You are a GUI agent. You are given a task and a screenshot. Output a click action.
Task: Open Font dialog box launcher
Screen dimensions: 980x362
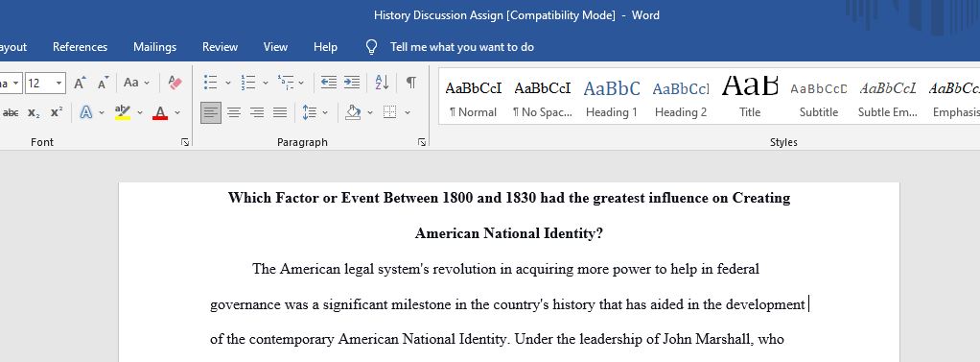point(185,142)
